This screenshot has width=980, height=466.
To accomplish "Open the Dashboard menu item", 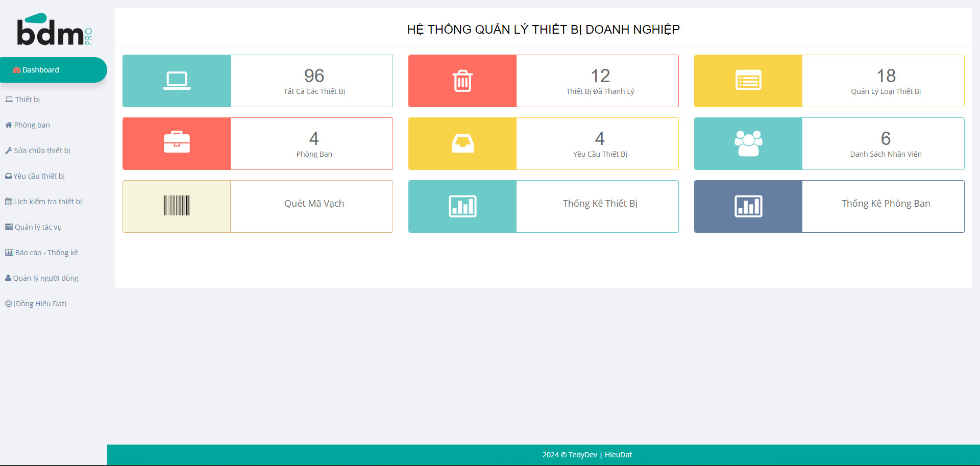I will point(54,70).
